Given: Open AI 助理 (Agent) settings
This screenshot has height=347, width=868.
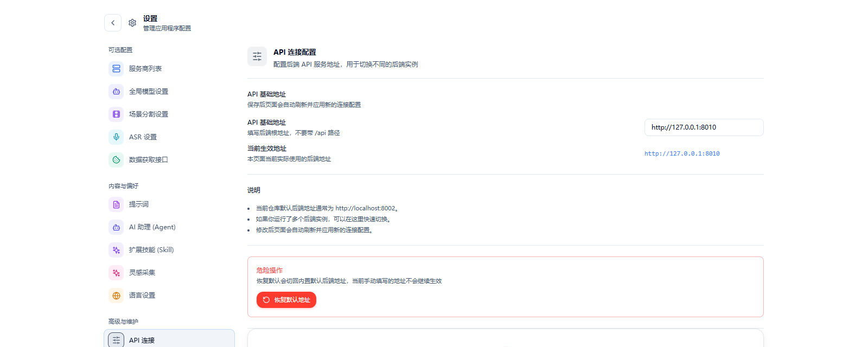Looking at the screenshot, I should click(169, 227).
